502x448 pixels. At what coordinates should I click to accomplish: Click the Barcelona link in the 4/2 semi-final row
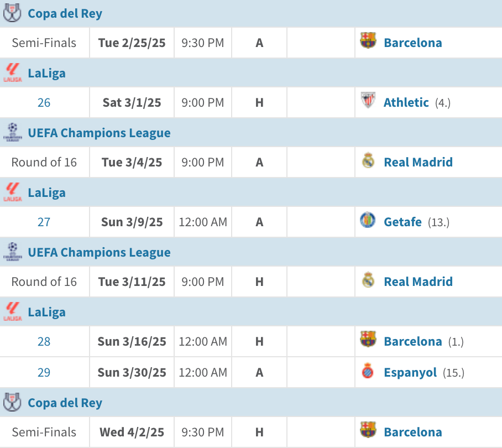click(413, 432)
